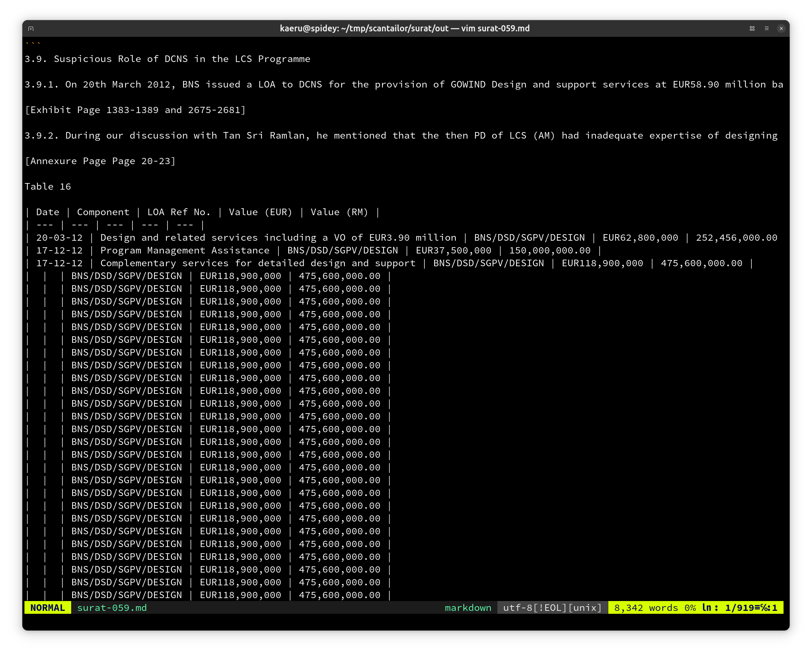The width and height of the screenshot is (812, 655).
Task: Click the Table 16 caption line
Action: click(47, 186)
